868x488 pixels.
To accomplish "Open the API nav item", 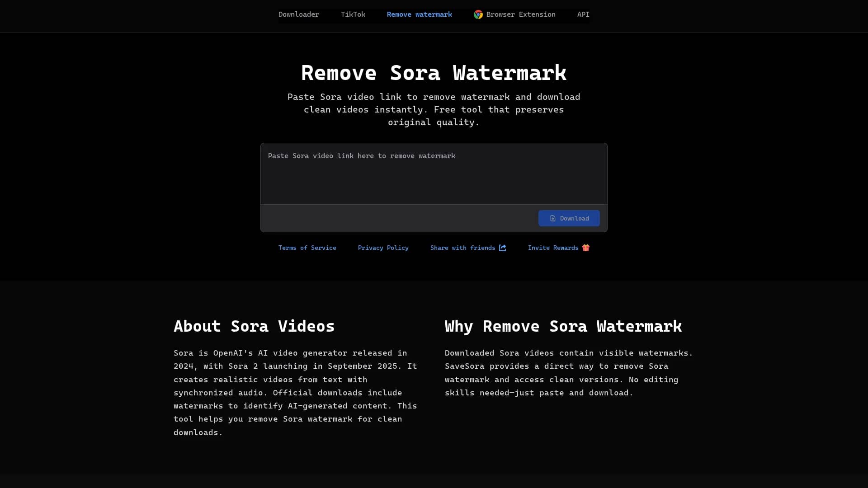I will [x=583, y=14].
